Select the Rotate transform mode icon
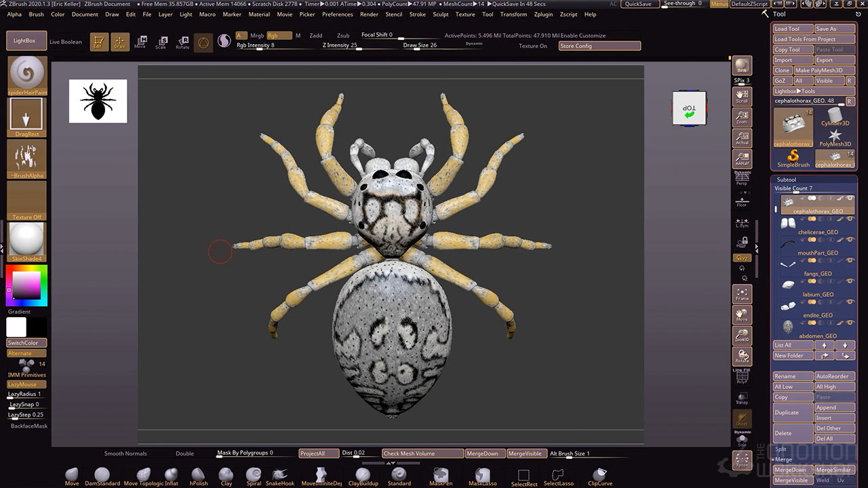 (x=182, y=42)
